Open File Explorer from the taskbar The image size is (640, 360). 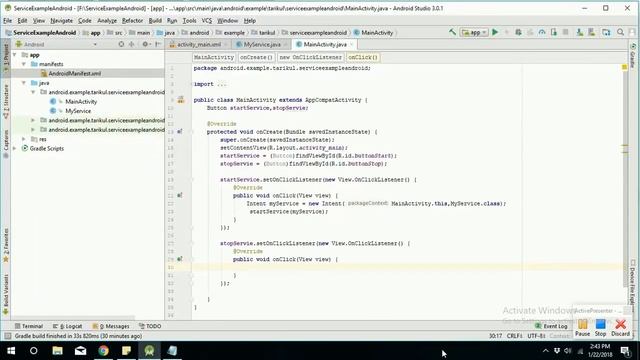pyautogui.click(x=57, y=350)
